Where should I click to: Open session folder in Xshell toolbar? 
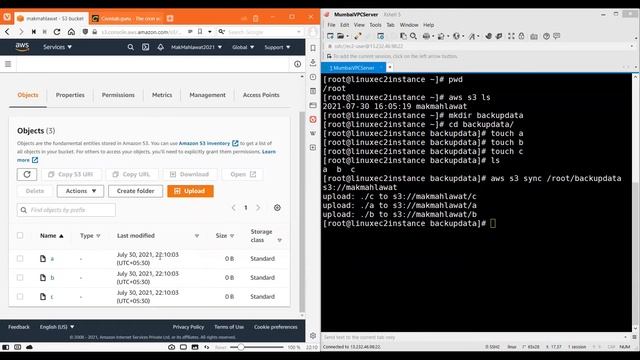341,36
